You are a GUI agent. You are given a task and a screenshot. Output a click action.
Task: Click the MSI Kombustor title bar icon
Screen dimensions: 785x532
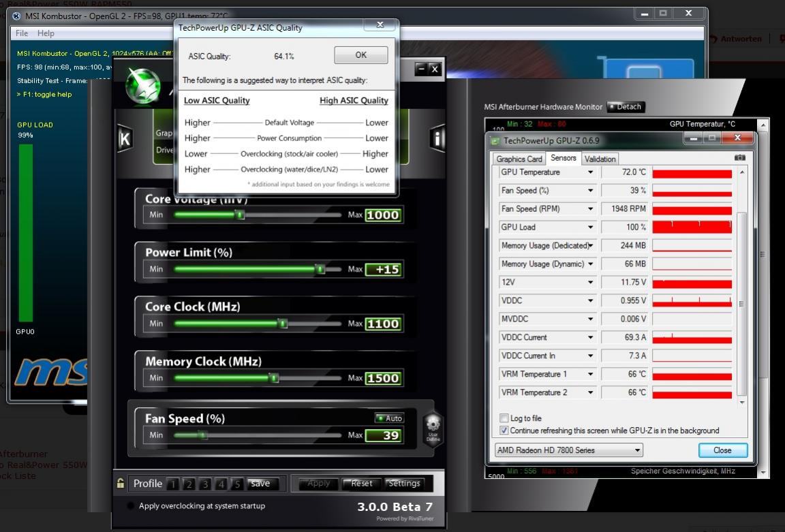click(16, 16)
